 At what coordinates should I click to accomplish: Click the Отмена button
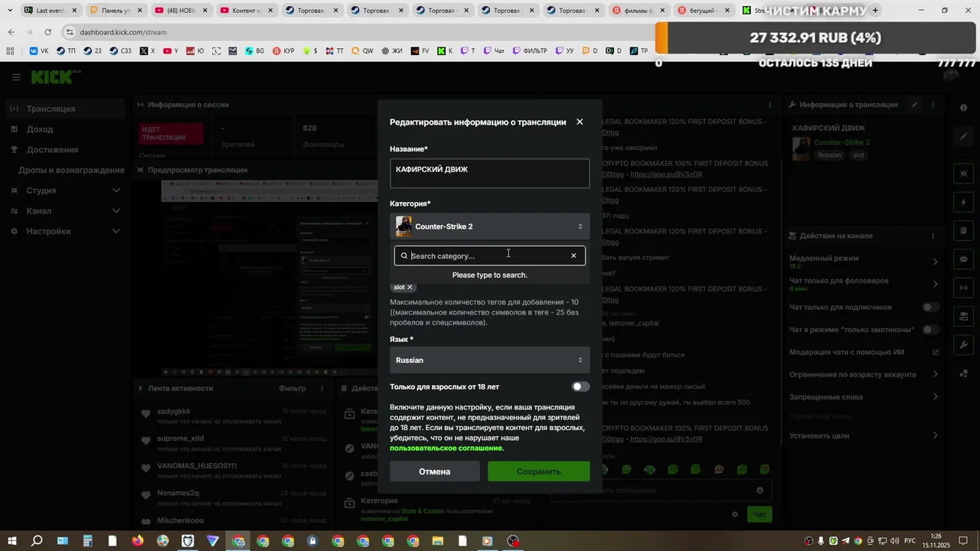(x=435, y=471)
